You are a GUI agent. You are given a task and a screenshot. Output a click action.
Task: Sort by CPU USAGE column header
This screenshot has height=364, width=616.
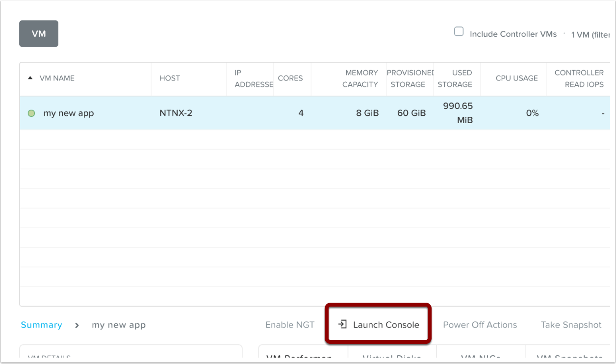pyautogui.click(x=516, y=78)
